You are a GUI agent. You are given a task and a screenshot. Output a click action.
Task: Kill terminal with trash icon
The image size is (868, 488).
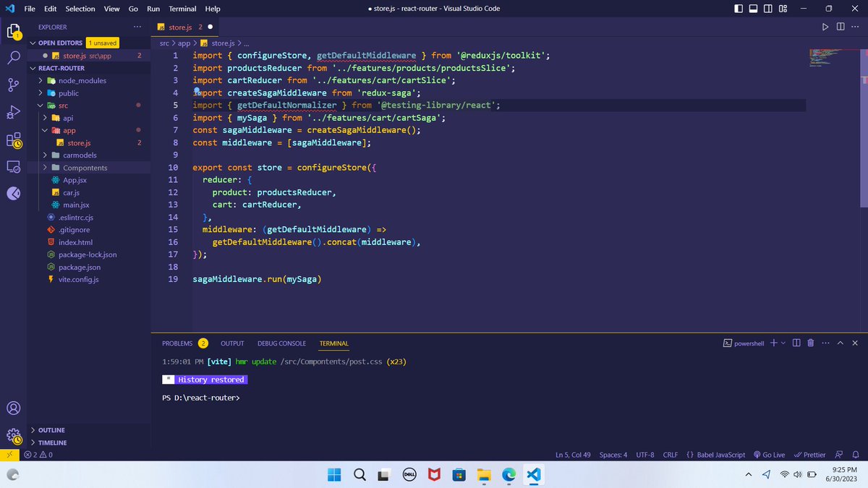click(x=810, y=343)
